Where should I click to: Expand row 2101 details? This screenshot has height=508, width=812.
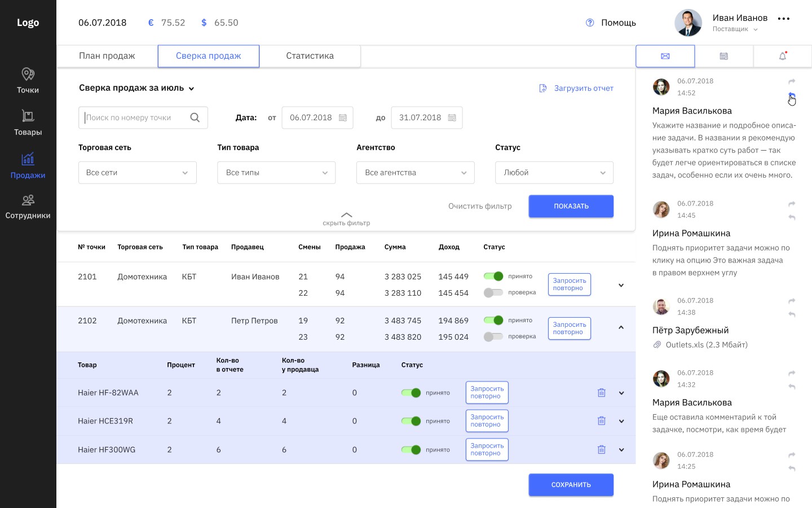(x=621, y=285)
